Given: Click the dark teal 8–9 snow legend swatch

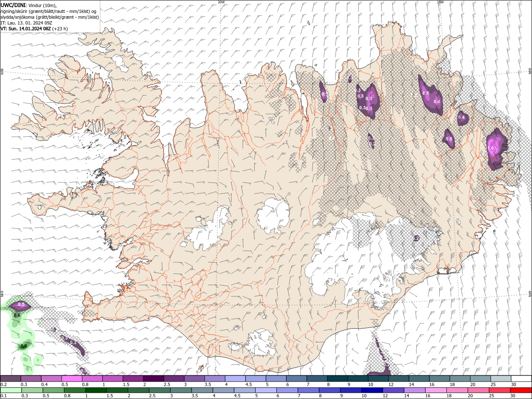Looking at the screenshot, I should 337,378.
